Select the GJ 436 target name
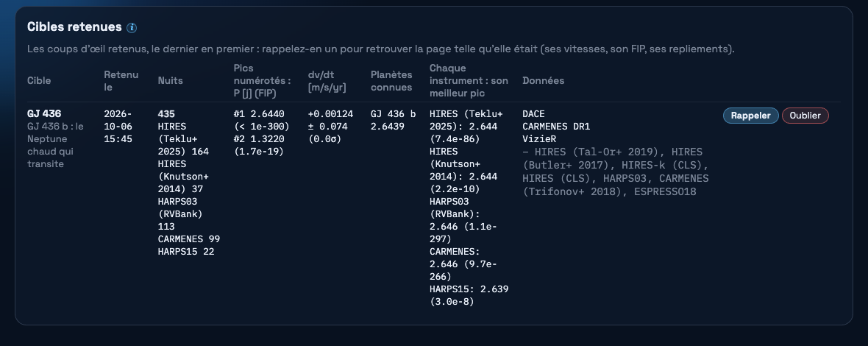Screen dimensions: 868x346 pyautogui.click(x=44, y=113)
